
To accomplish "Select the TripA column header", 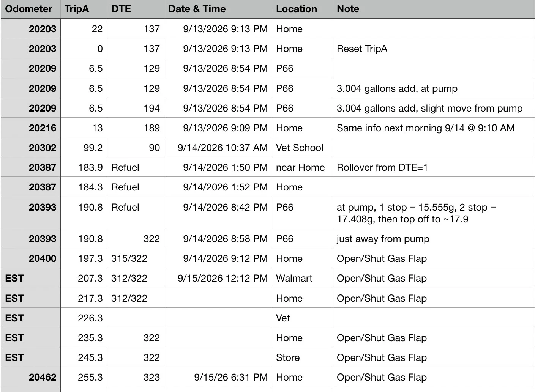I will click(84, 9).
